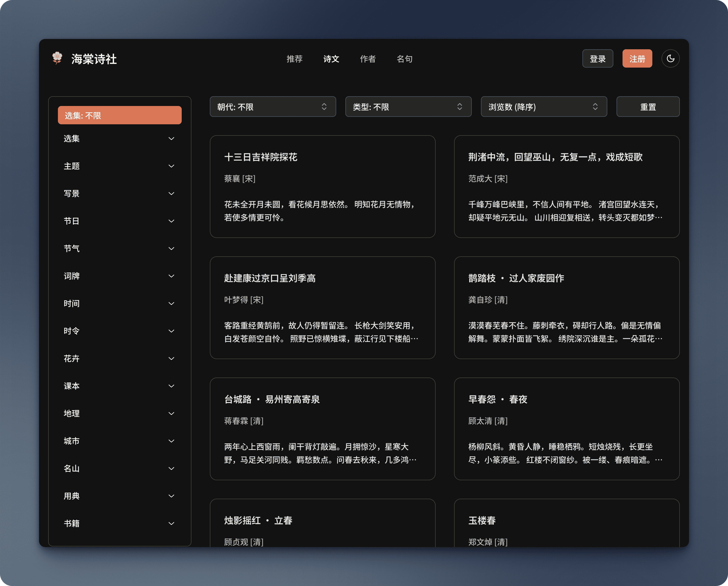Select the 选集: 不限 highlighted filter
Image resolution: width=728 pixels, height=586 pixels.
point(120,115)
